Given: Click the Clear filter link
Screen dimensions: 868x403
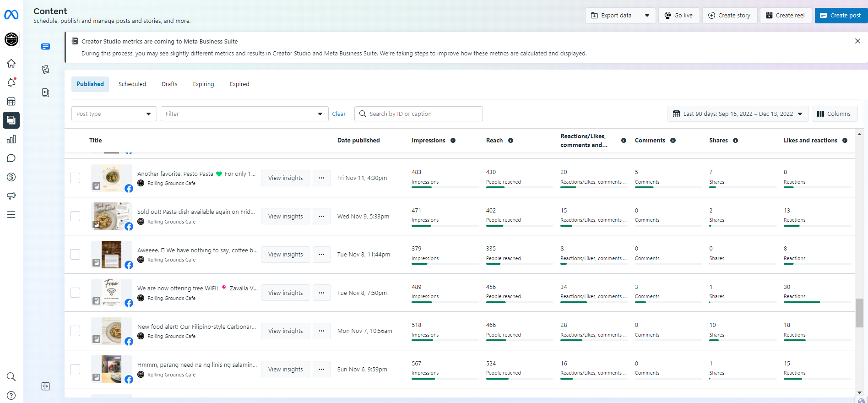Looking at the screenshot, I should 339,114.
